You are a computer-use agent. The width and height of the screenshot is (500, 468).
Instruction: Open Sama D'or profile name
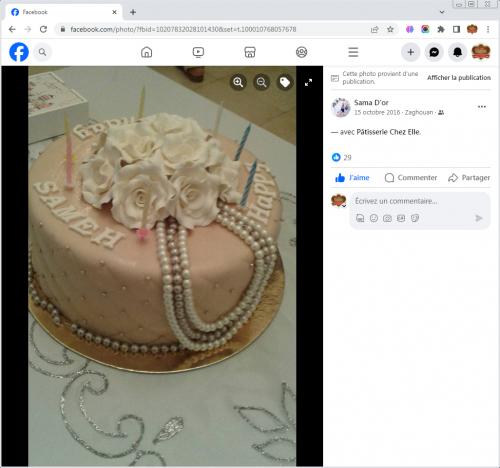pos(371,102)
